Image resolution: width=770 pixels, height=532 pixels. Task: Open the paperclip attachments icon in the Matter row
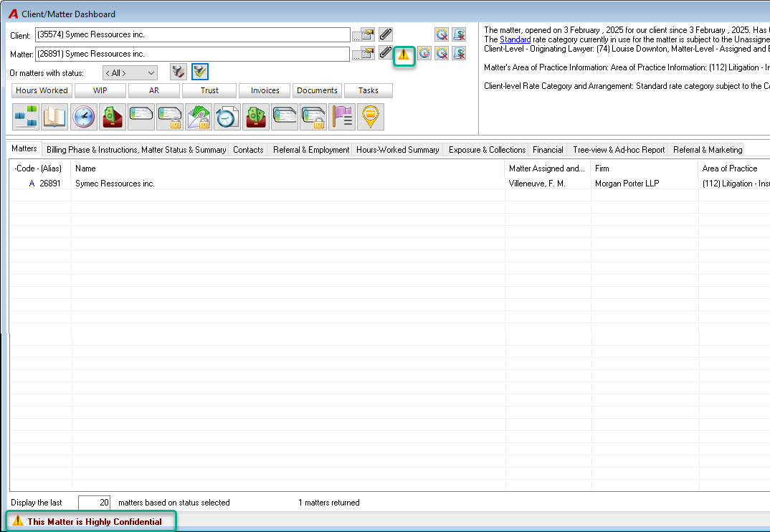coord(386,52)
